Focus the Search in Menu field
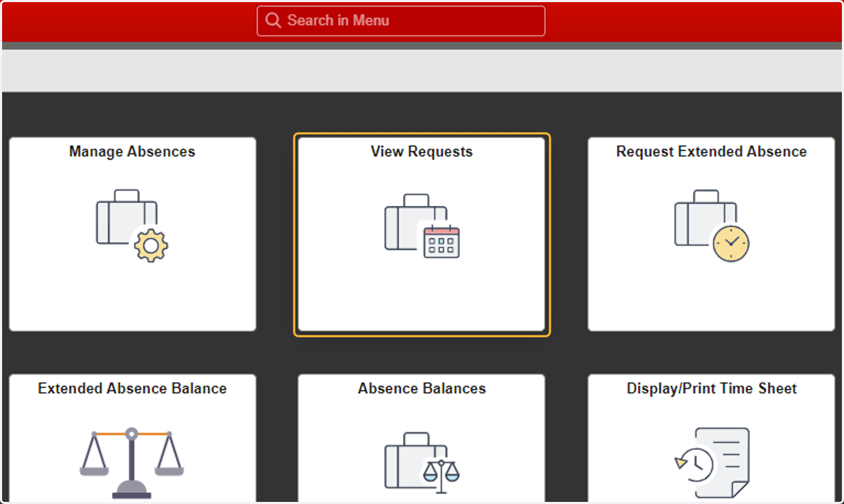844x504 pixels. pyautogui.click(x=401, y=21)
